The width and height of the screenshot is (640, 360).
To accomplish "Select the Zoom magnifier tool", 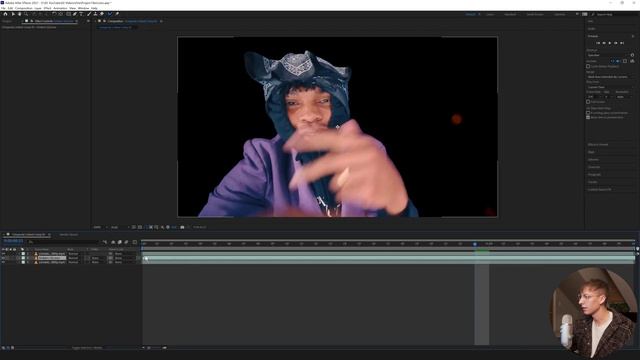I will point(26,14).
